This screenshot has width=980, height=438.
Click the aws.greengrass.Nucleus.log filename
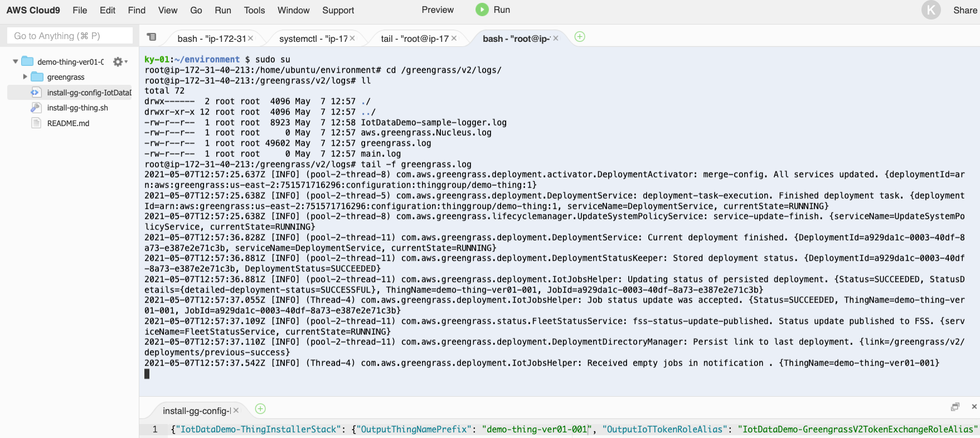click(x=426, y=132)
